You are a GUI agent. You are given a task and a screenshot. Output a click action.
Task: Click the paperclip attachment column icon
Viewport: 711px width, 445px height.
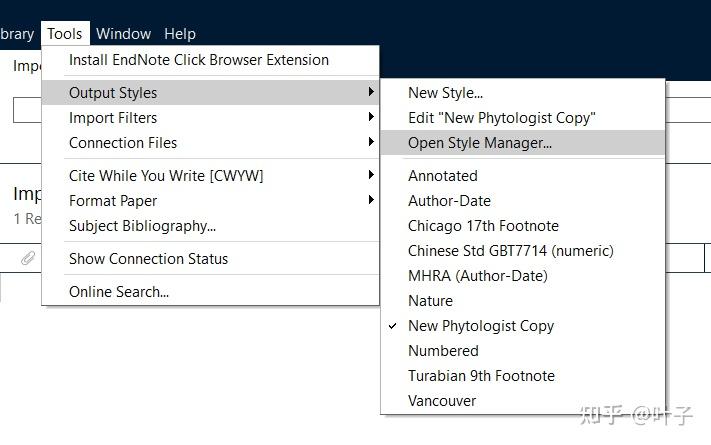[x=28, y=258]
